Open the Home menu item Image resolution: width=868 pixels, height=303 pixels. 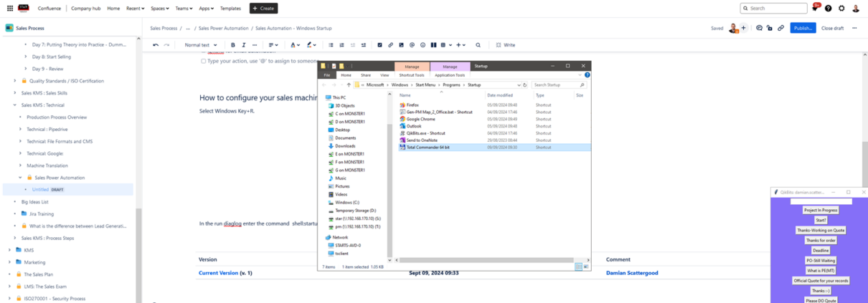tap(113, 9)
